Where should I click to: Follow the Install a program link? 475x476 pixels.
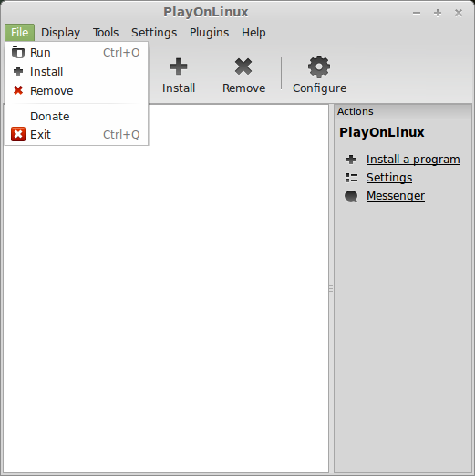(x=413, y=160)
